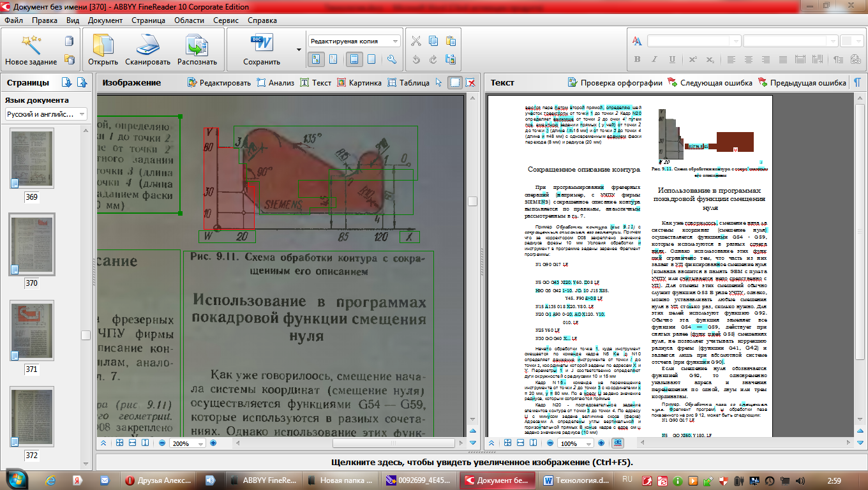The height and width of the screenshot is (490, 868).
Task: Select page thumbnail 369
Action: tap(32, 159)
